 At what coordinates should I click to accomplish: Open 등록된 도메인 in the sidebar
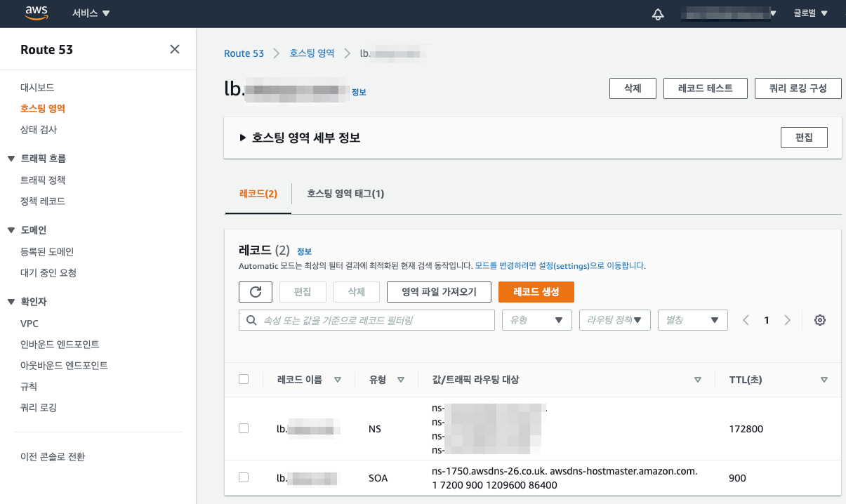pyautogui.click(x=47, y=252)
